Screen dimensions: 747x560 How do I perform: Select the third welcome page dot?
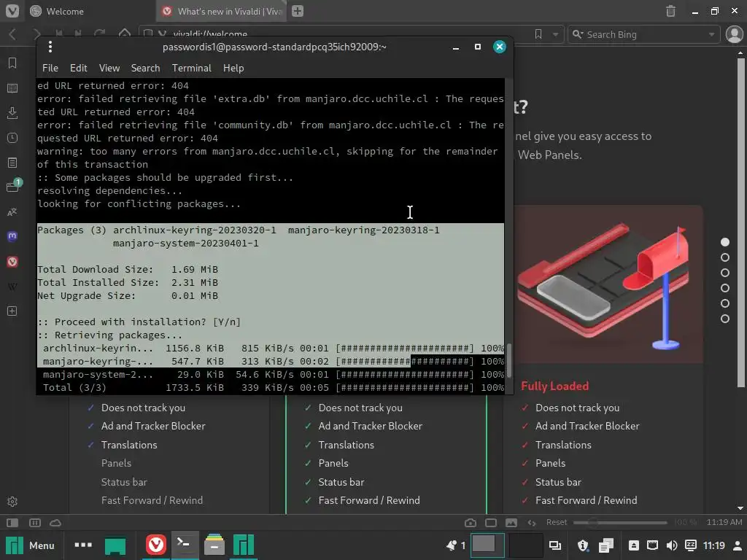tap(725, 273)
